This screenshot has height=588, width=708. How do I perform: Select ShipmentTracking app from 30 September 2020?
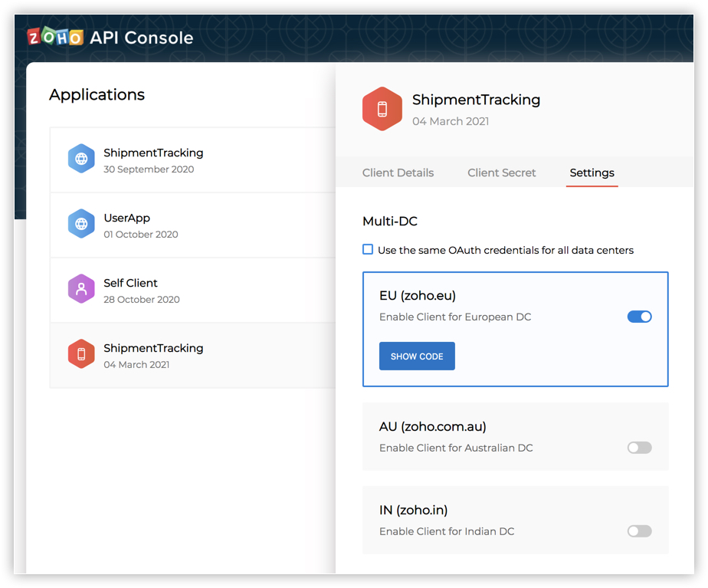(x=153, y=159)
